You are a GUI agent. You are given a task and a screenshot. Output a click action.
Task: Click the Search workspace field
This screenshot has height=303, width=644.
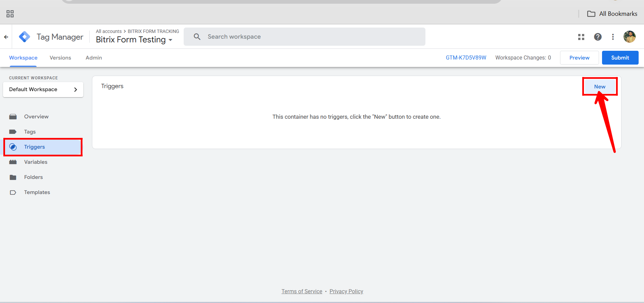pyautogui.click(x=305, y=37)
